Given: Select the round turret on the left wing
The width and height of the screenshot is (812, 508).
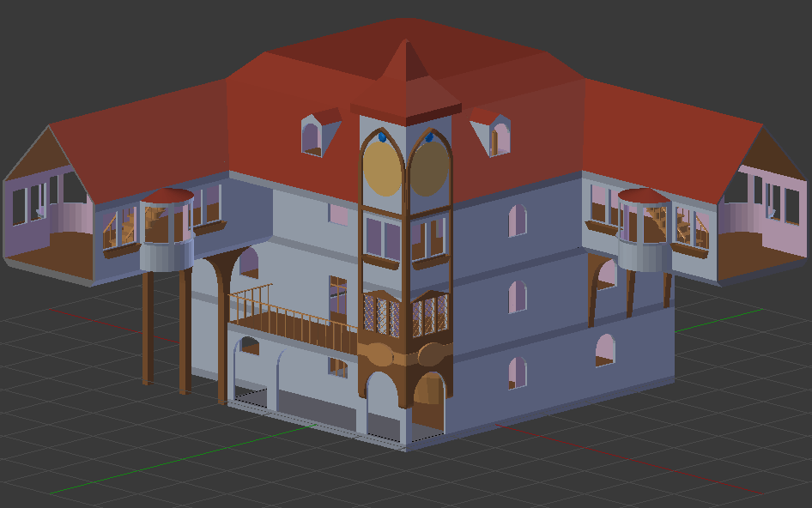Looking at the screenshot, I should 167,229.
